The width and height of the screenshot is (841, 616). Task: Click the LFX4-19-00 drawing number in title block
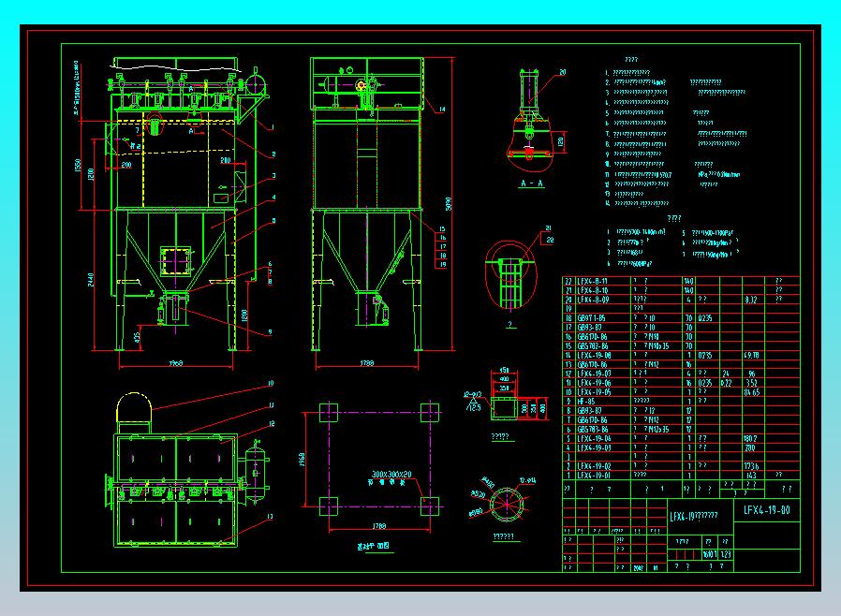point(766,510)
